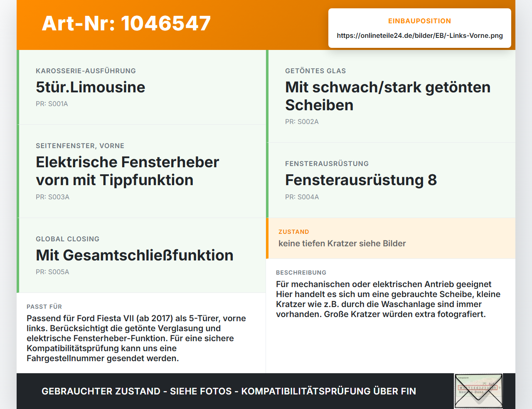Select the Art-Nr 1046547 heading

click(126, 23)
